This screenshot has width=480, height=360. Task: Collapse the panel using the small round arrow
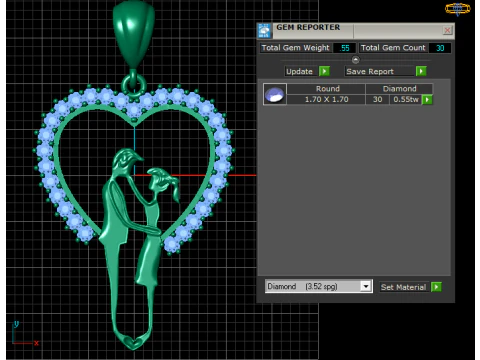(356, 60)
